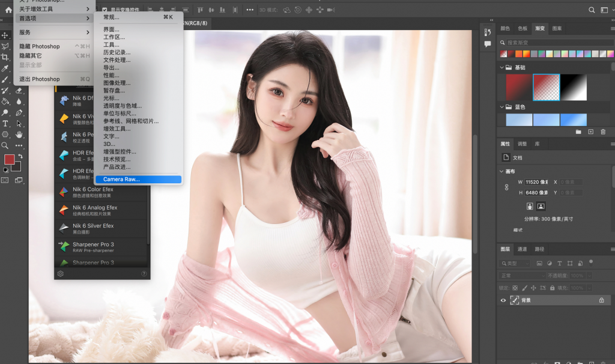This screenshot has width=615, height=364.
Task: Enable the text layer filter in Layers panel
Action: (x=560, y=263)
